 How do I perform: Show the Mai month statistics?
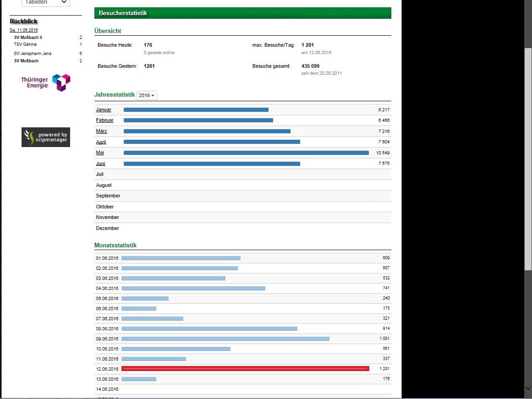point(100,153)
